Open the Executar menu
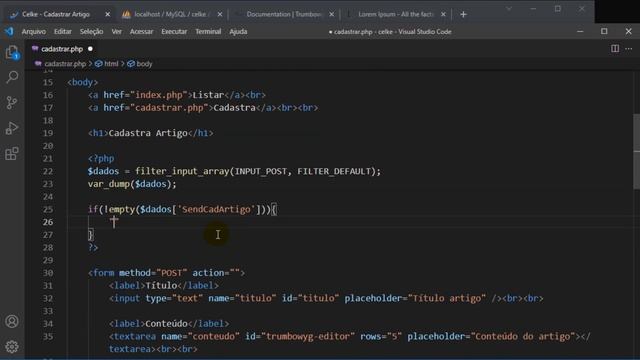 pos(174,31)
